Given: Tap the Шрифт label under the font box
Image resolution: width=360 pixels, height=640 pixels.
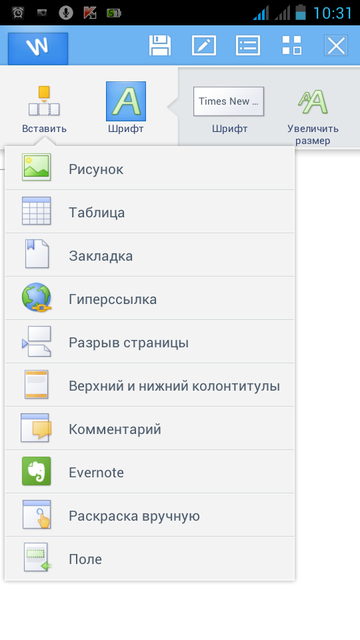Looking at the screenshot, I should (x=229, y=129).
